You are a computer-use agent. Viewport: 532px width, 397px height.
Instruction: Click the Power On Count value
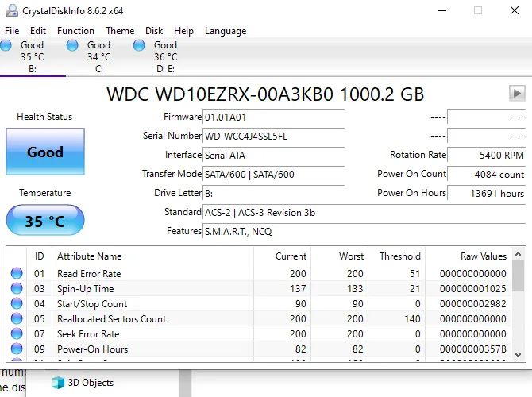coord(487,175)
